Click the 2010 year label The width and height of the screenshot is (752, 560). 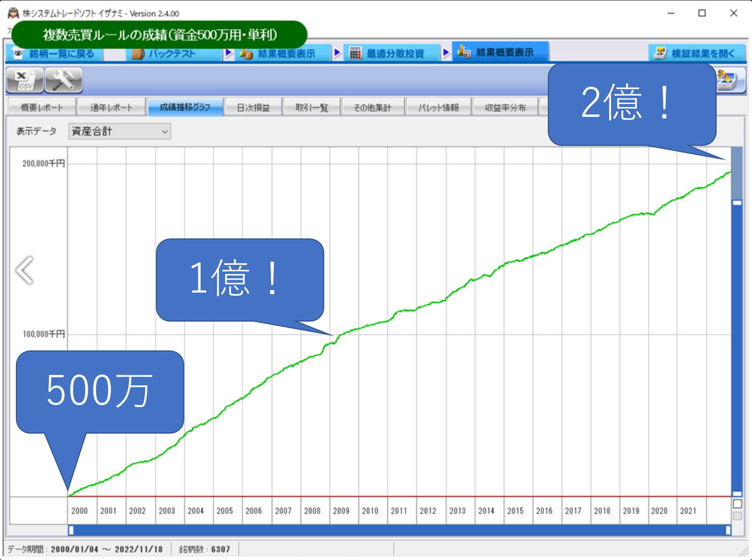click(370, 511)
